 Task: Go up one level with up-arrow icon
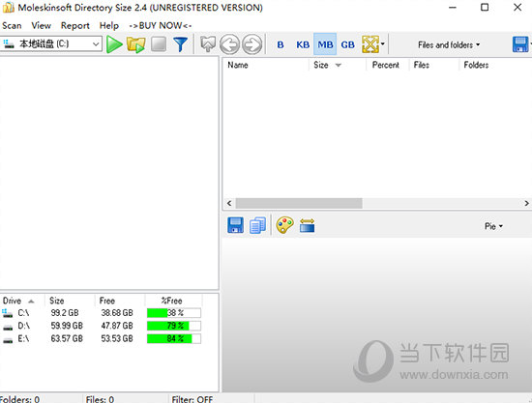click(x=208, y=44)
